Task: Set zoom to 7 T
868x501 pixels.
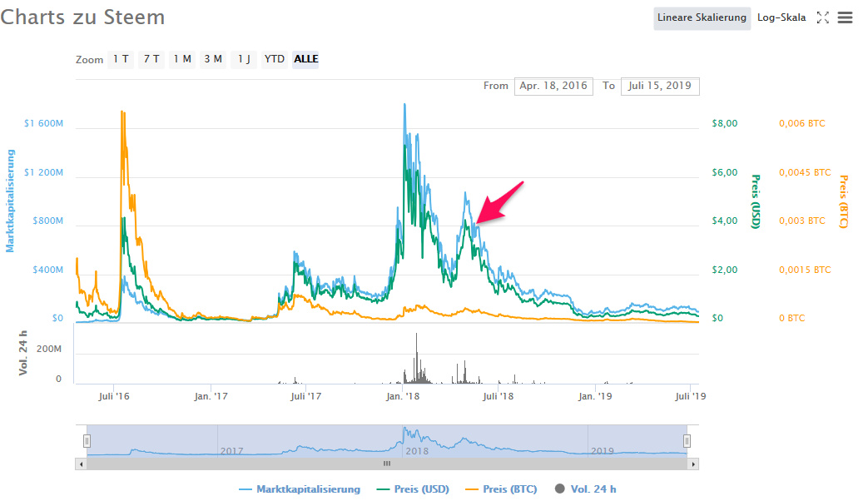Action: click(x=151, y=59)
